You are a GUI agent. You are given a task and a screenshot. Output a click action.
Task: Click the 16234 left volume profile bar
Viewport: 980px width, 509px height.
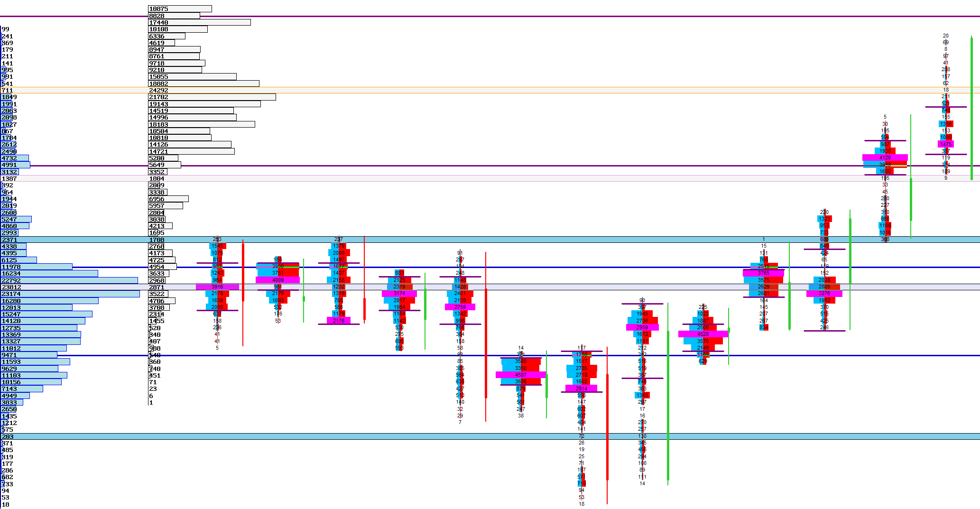click(49, 274)
